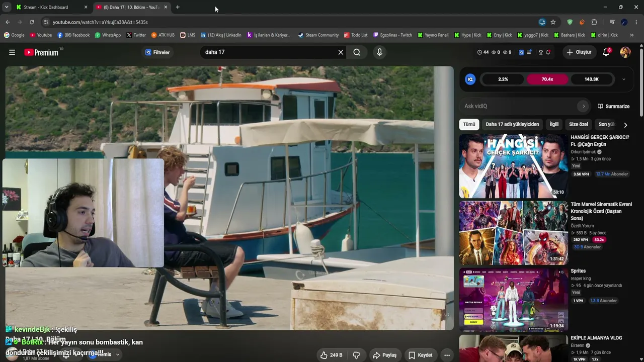Reload the current page
Viewport: 644px width, 362px height.
[32, 22]
